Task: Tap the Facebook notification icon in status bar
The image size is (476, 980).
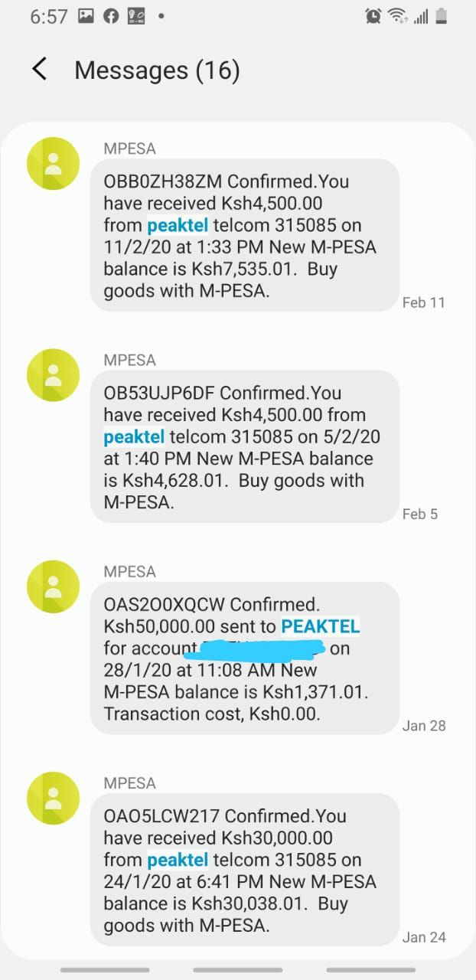Action: (x=111, y=15)
